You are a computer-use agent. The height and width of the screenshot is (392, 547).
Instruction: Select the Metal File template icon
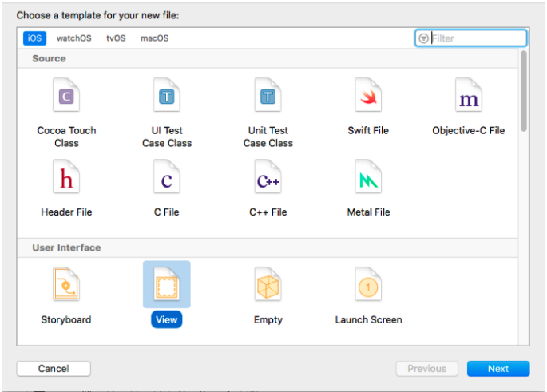tap(368, 180)
